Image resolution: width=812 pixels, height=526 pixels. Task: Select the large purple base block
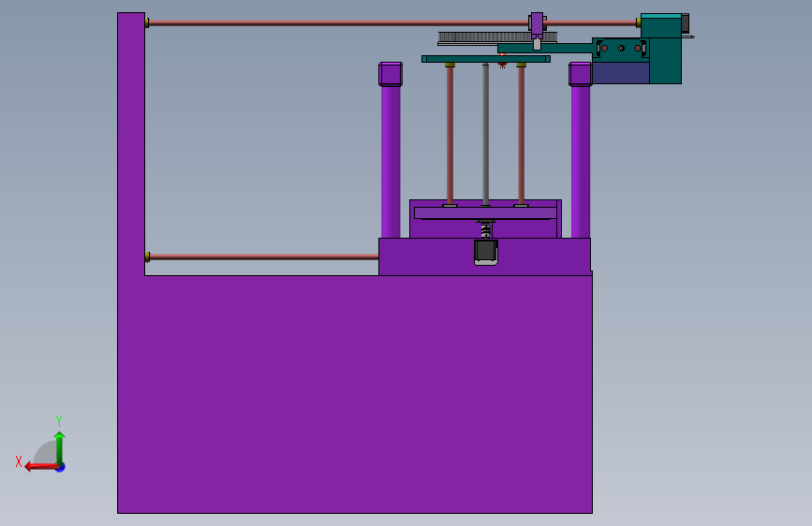pos(355,395)
